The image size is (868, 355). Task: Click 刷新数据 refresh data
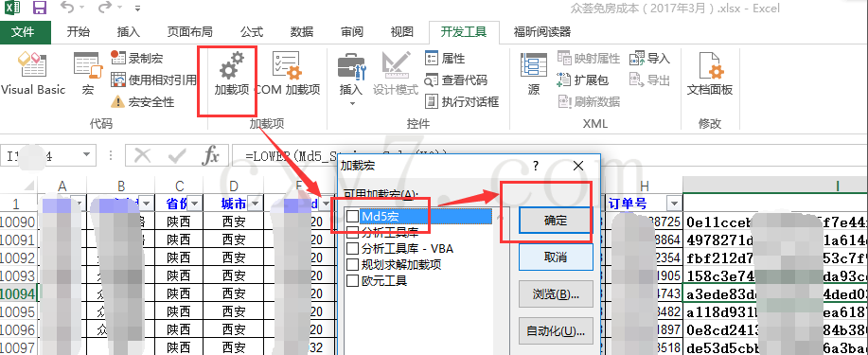tap(589, 102)
